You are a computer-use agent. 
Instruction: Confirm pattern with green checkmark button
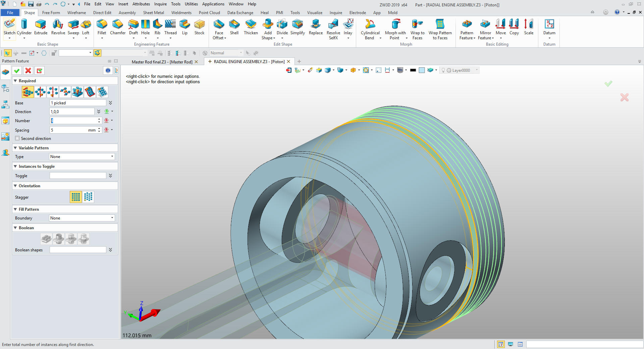pos(17,70)
